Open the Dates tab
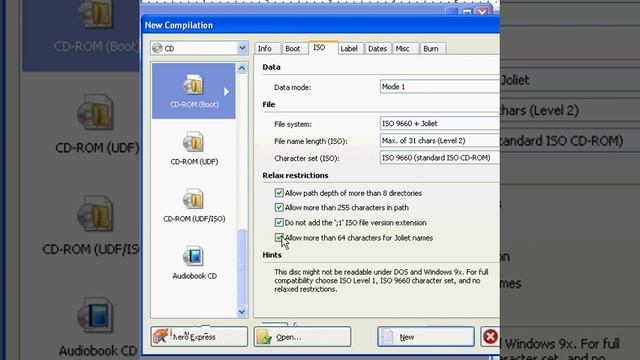Viewport: 640px width, 360px height. (377, 49)
